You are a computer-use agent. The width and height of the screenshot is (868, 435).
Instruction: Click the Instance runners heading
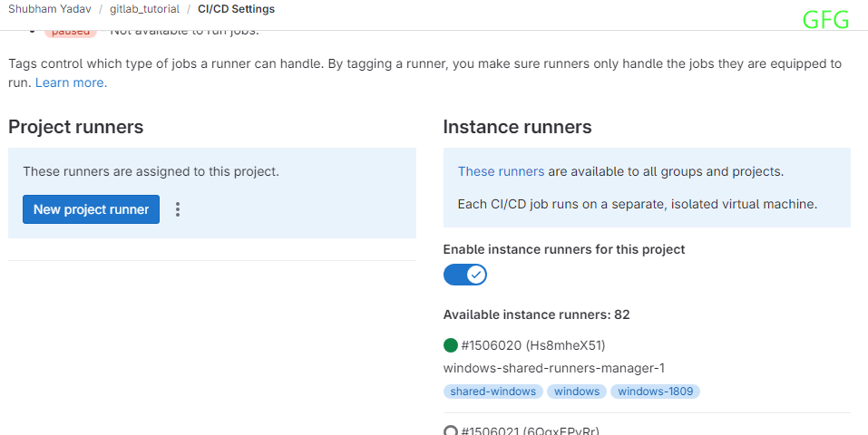pos(518,127)
